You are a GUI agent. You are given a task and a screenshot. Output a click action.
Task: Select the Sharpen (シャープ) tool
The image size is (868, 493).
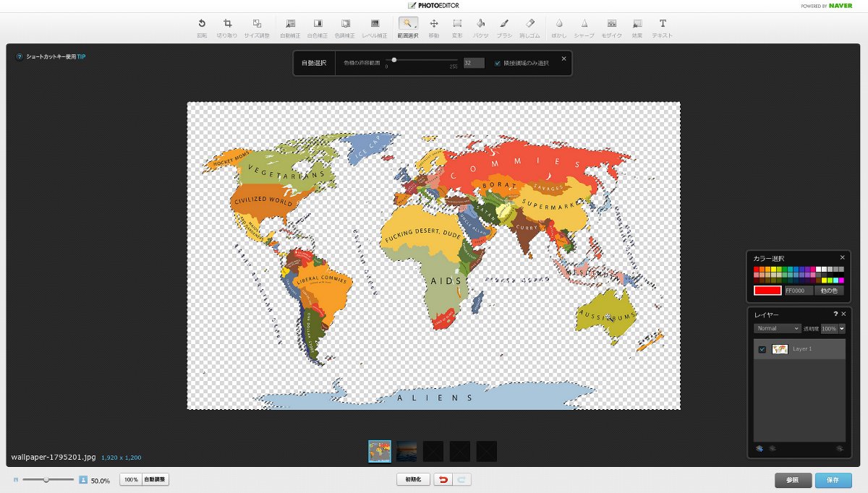[x=584, y=27]
